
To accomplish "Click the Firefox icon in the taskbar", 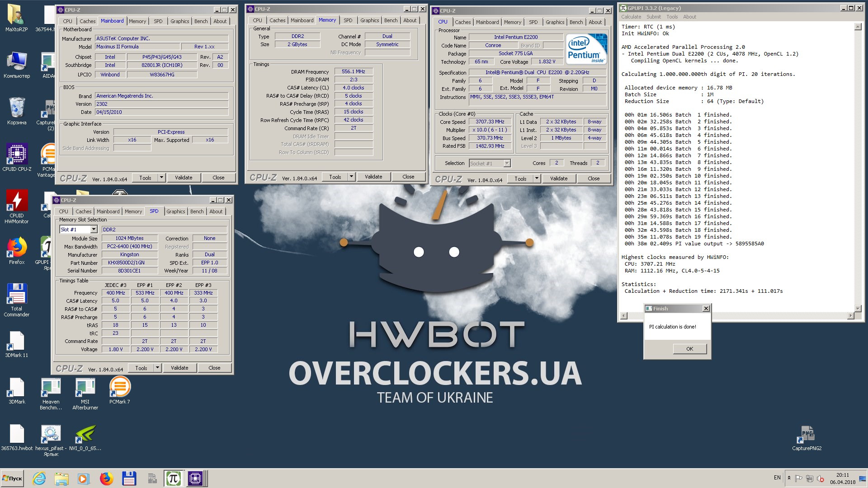I will [106, 478].
